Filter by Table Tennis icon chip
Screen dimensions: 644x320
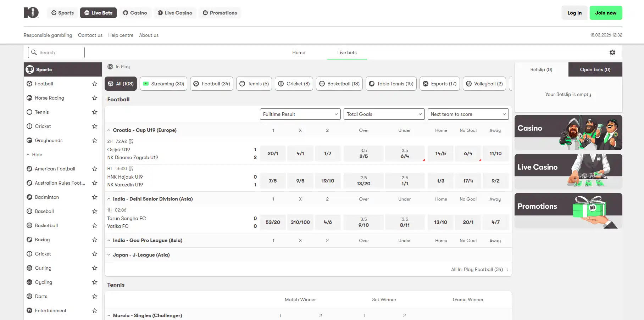pos(391,84)
